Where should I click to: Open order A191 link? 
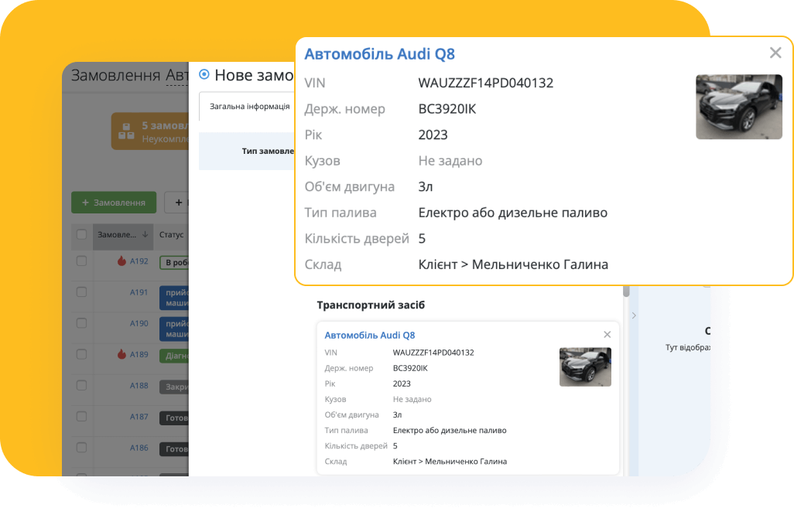(x=139, y=292)
